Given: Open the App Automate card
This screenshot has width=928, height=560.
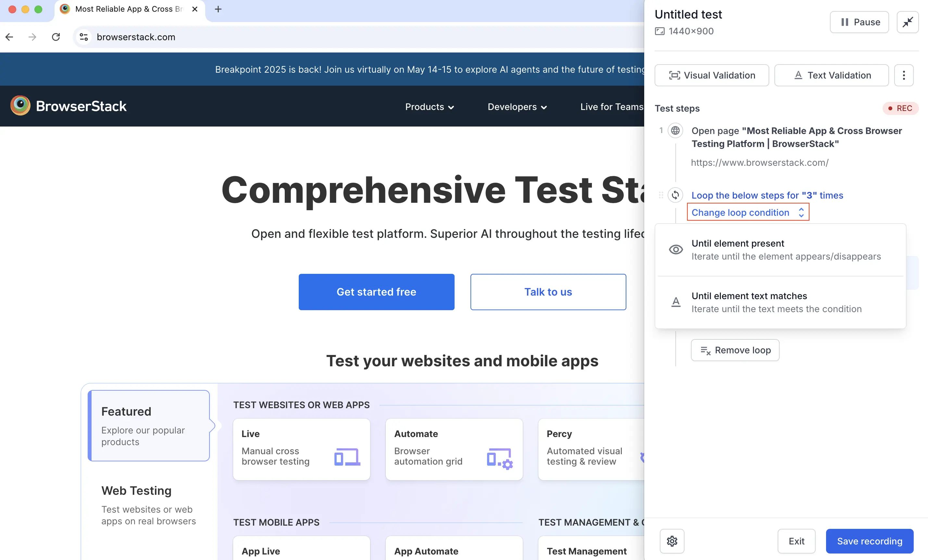Looking at the screenshot, I should 454,548.
